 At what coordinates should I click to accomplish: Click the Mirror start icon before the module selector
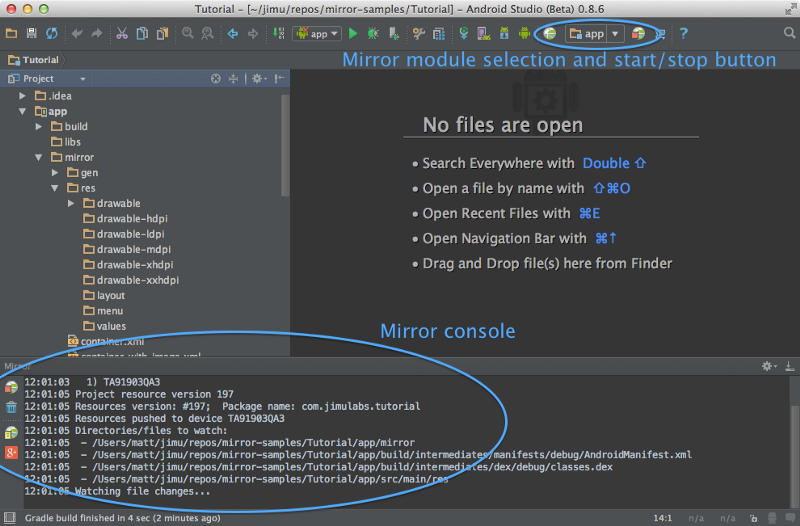click(x=549, y=34)
